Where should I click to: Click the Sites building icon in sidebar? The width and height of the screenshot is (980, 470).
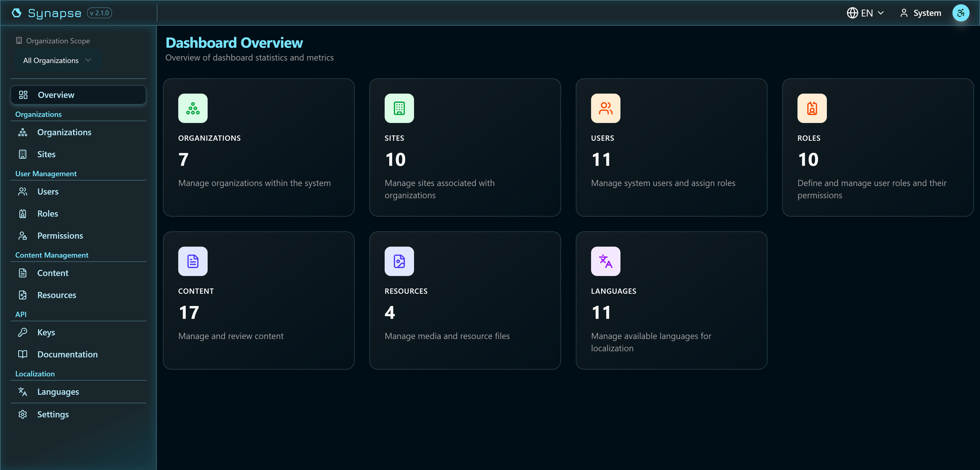coord(22,154)
